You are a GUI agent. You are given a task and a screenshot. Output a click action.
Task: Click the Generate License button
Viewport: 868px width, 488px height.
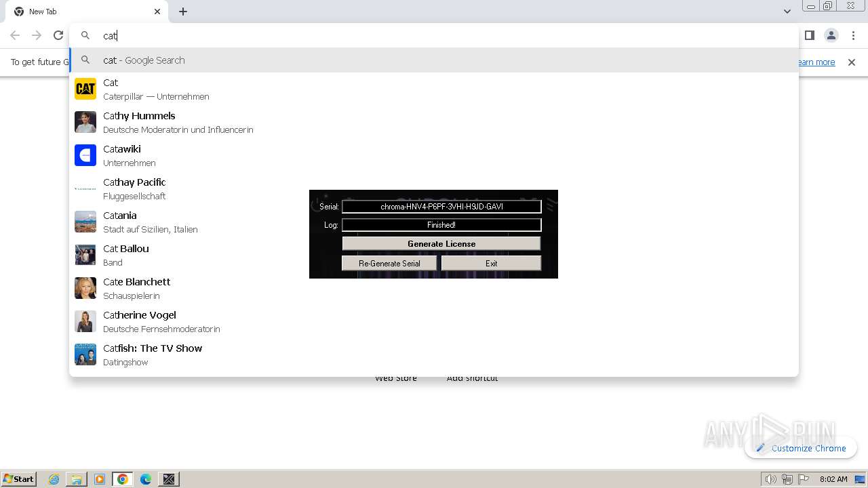click(441, 243)
